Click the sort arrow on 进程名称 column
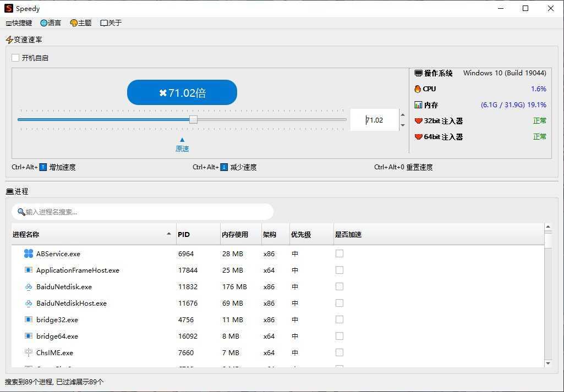This screenshot has height=392, width=564. point(169,234)
